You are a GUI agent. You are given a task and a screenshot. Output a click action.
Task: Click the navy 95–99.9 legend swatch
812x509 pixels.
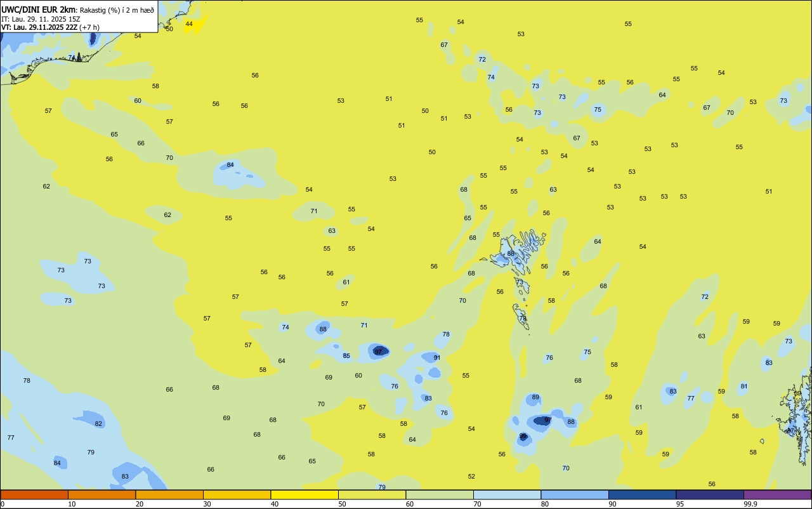(710, 494)
